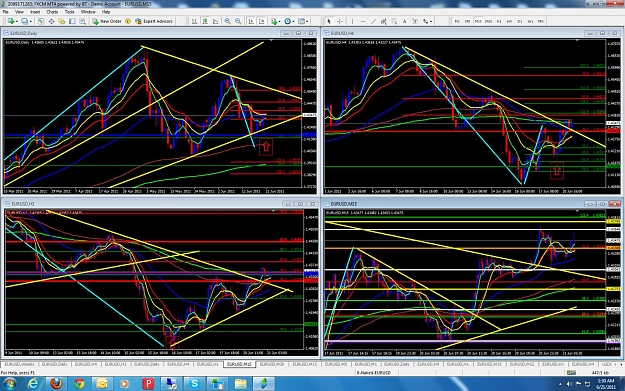
Task: Select the Text Label tool
Action: pos(415,21)
